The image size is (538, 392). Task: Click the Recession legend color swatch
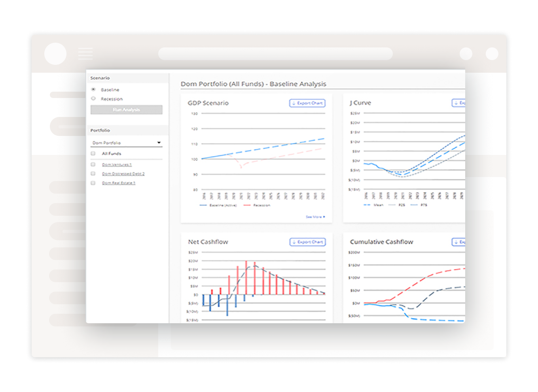coord(247,205)
